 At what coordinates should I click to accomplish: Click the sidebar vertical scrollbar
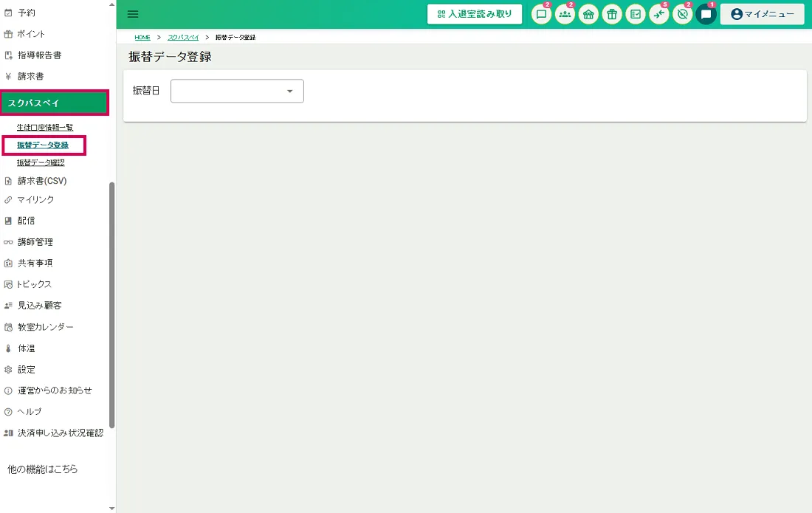coord(111,304)
